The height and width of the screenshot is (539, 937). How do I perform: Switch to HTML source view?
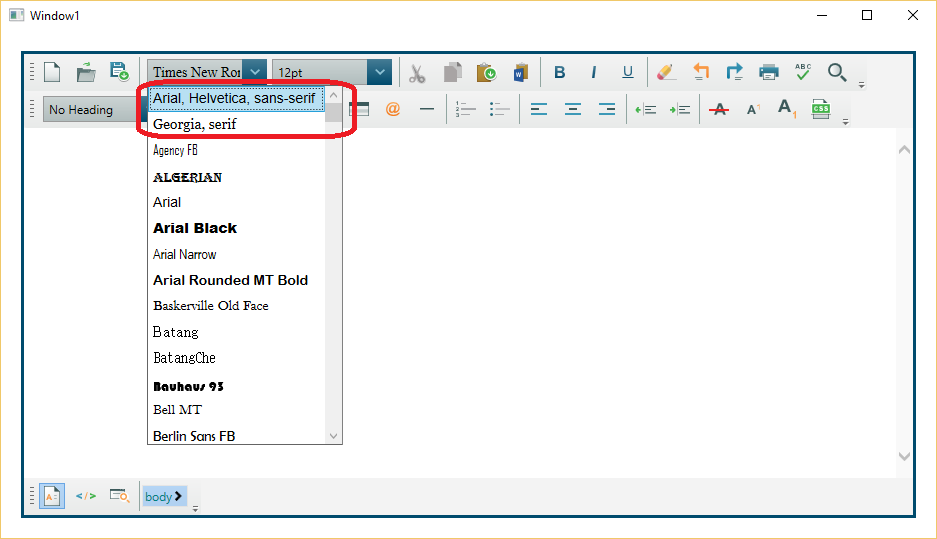(86, 496)
